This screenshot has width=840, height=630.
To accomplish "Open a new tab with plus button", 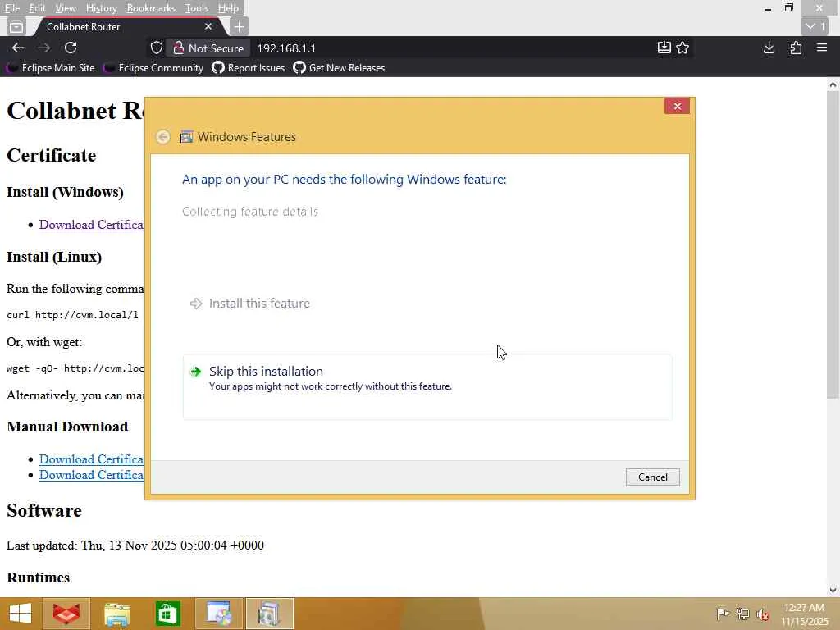I will point(239,26).
